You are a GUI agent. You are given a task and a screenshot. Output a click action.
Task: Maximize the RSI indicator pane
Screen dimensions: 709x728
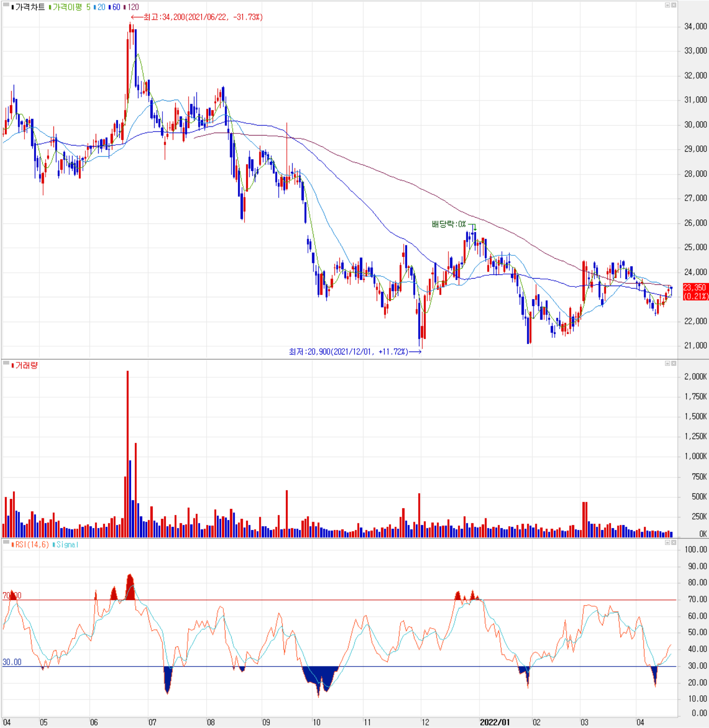point(668,542)
